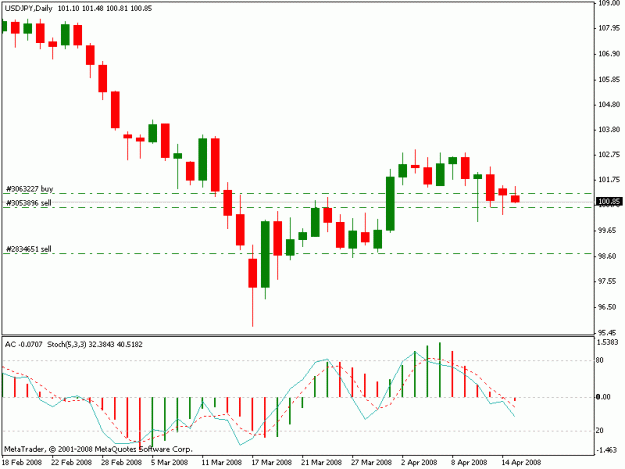
Task: Click the 109.00 price scale value
Action: coord(609,3)
